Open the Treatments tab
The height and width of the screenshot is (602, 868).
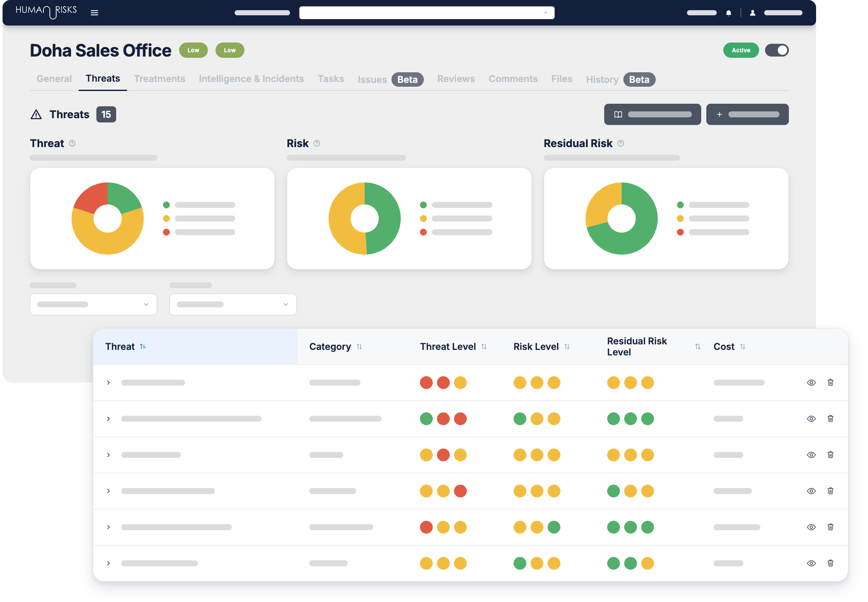[160, 79]
